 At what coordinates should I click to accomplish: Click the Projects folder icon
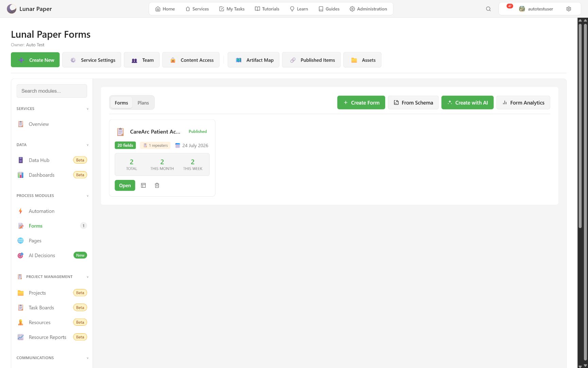(x=21, y=293)
